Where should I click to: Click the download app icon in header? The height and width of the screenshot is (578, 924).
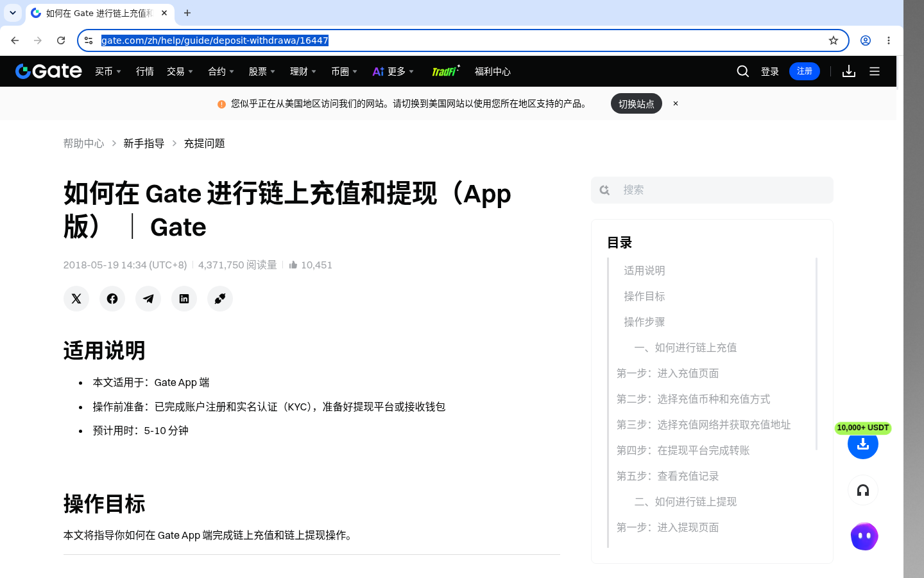coord(849,71)
